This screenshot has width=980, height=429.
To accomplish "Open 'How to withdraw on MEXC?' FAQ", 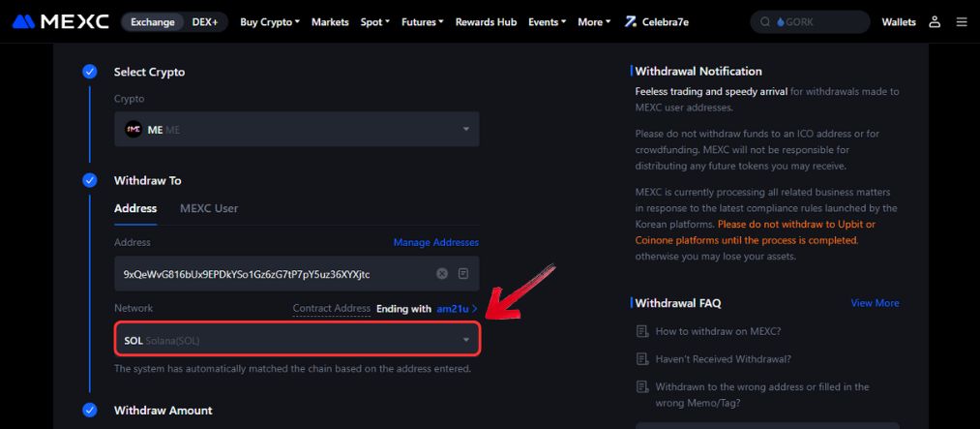I will click(x=718, y=331).
